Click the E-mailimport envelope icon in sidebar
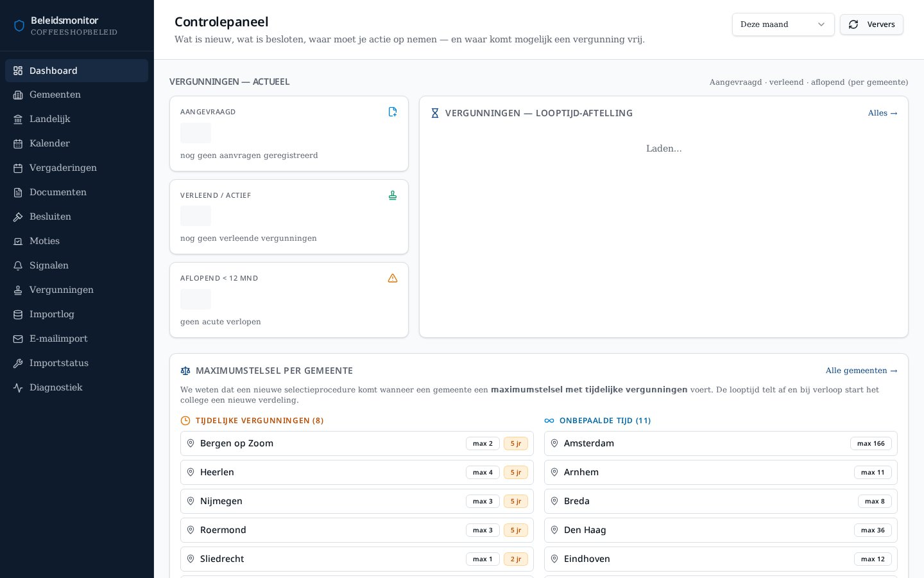 click(x=18, y=339)
